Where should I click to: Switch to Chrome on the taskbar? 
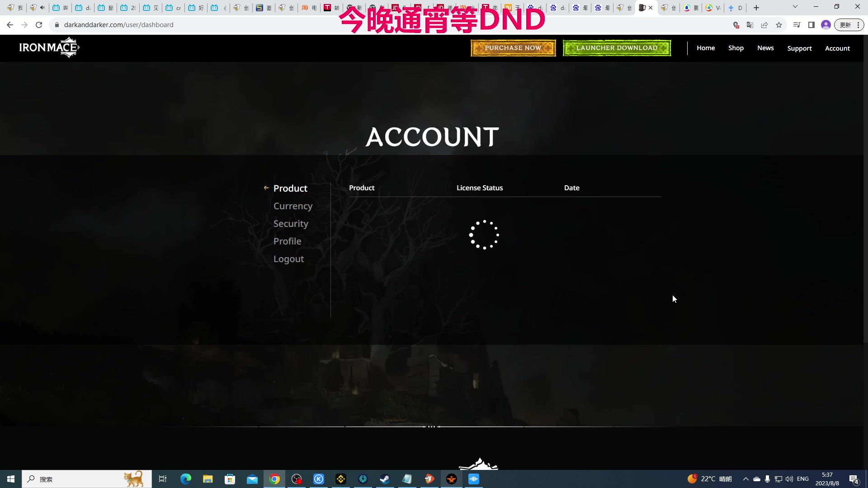(274, 479)
